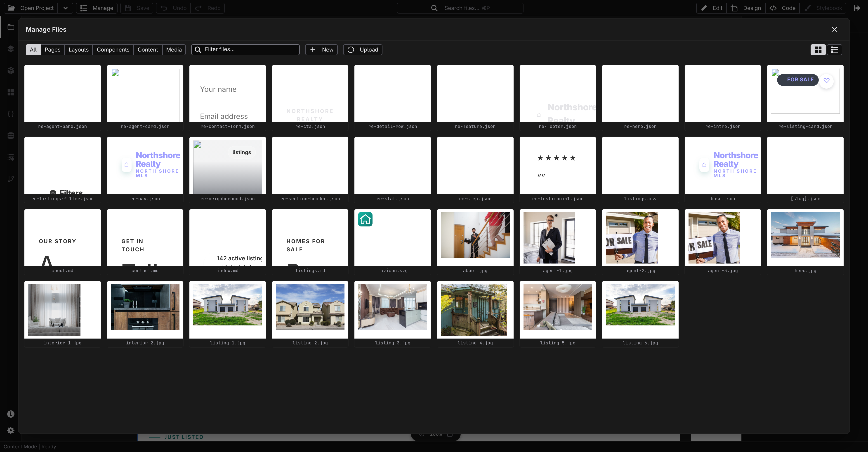Switch to list view of files
The width and height of the screenshot is (868, 452).
pyautogui.click(x=834, y=49)
